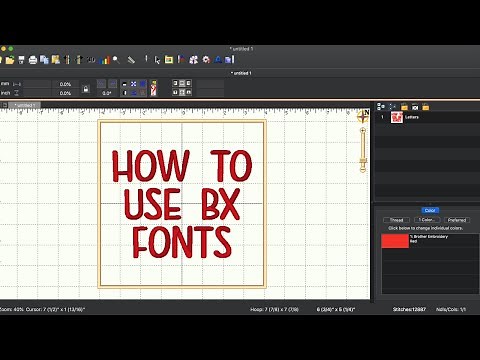Open the gear settings toolbar icon
The image size is (480, 360).
point(206,60)
